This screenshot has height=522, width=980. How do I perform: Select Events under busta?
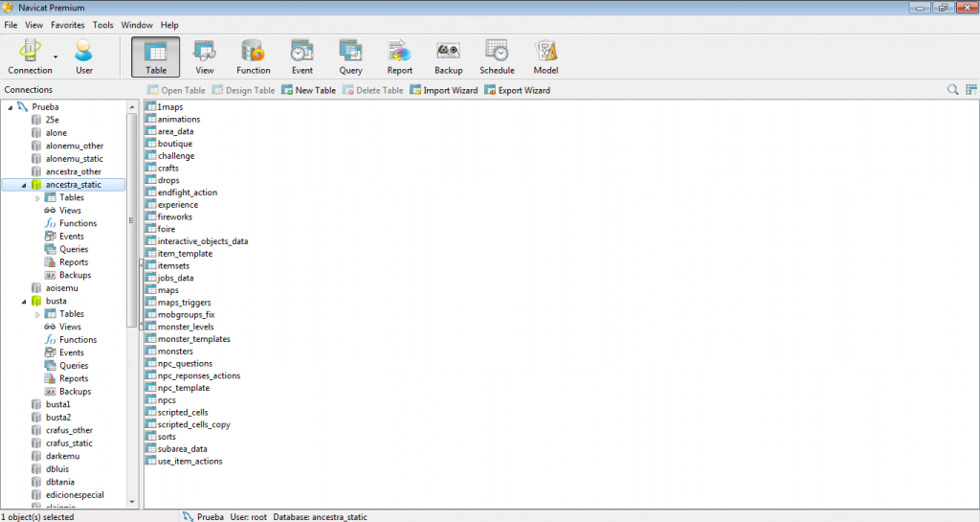point(64,352)
